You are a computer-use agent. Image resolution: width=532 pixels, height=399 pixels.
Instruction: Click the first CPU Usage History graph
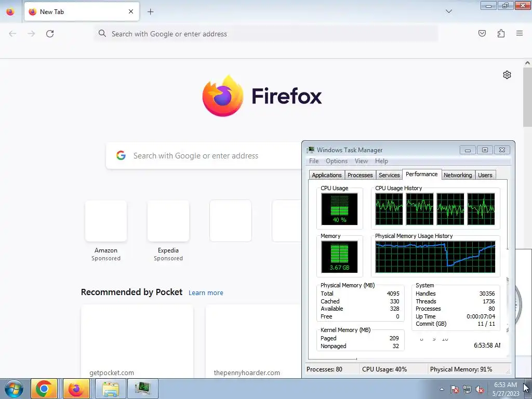389,209
